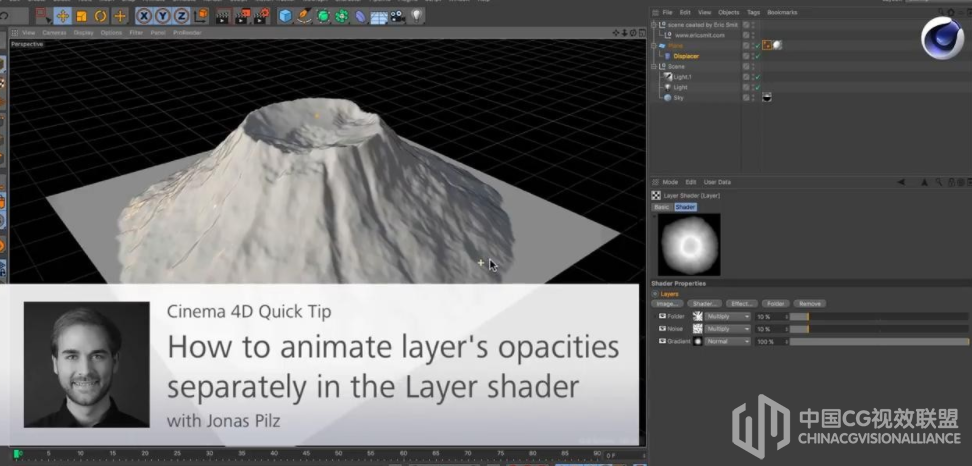
Task: Select the Rotate tool
Action: pyautogui.click(x=100, y=16)
